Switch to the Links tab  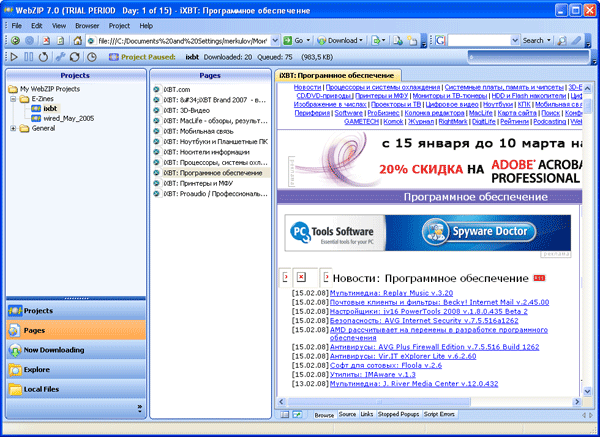tap(367, 414)
